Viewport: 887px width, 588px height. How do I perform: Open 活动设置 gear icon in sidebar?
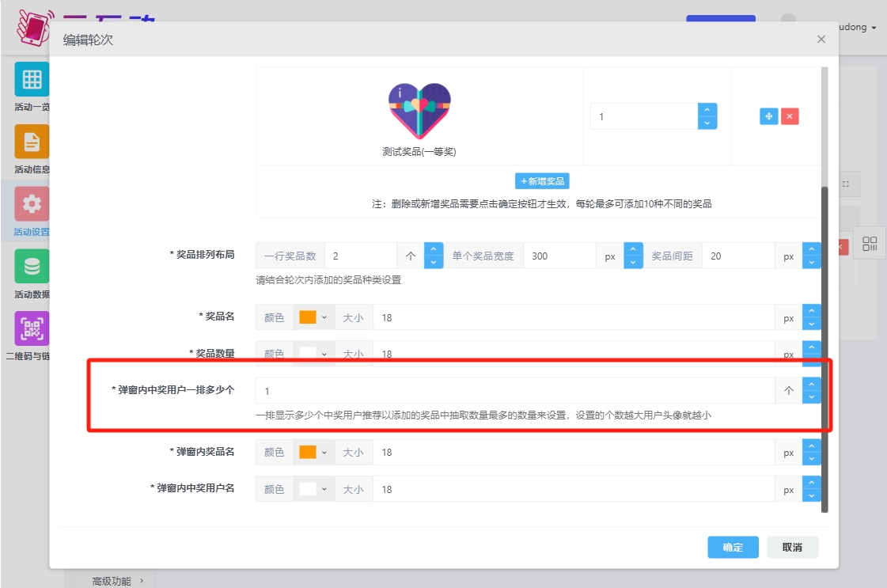(x=32, y=204)
